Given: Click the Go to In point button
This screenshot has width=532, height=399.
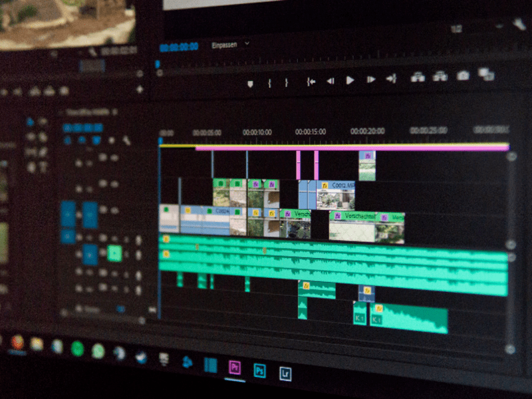Looking at the screenshot, I should (x=311, y=81).
